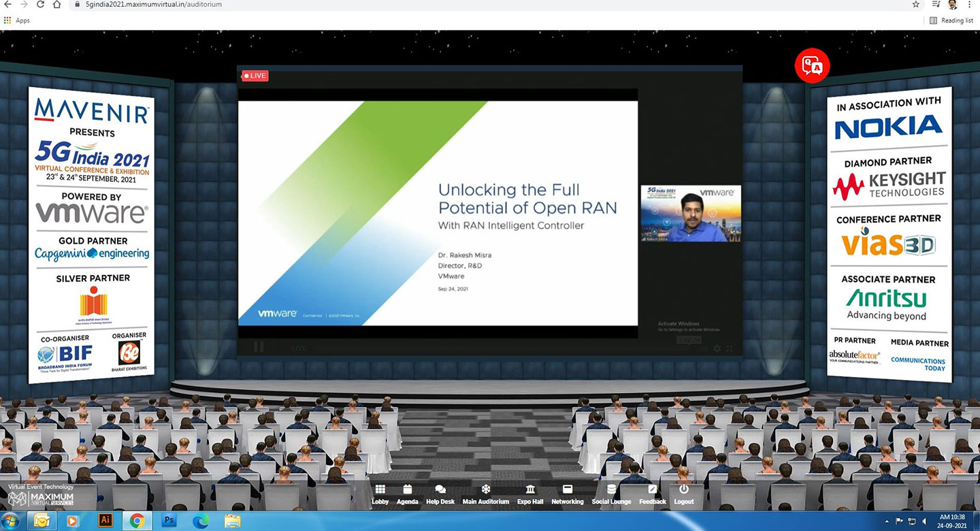Click the Anritsu associate partner logo

[x=887, y=304]
